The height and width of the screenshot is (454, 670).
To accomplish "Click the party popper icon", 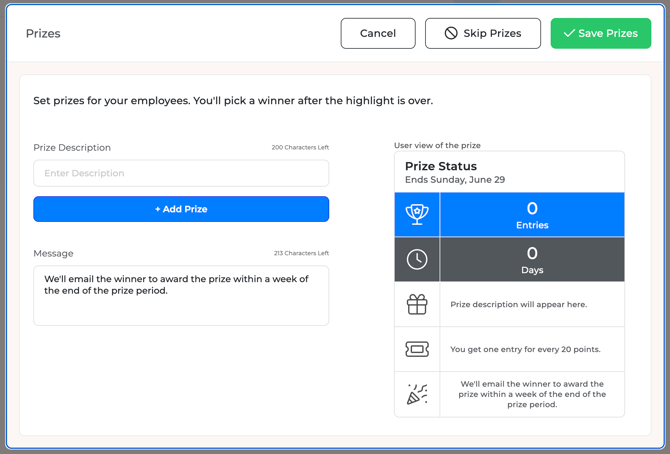I will (x=417, y=394).
